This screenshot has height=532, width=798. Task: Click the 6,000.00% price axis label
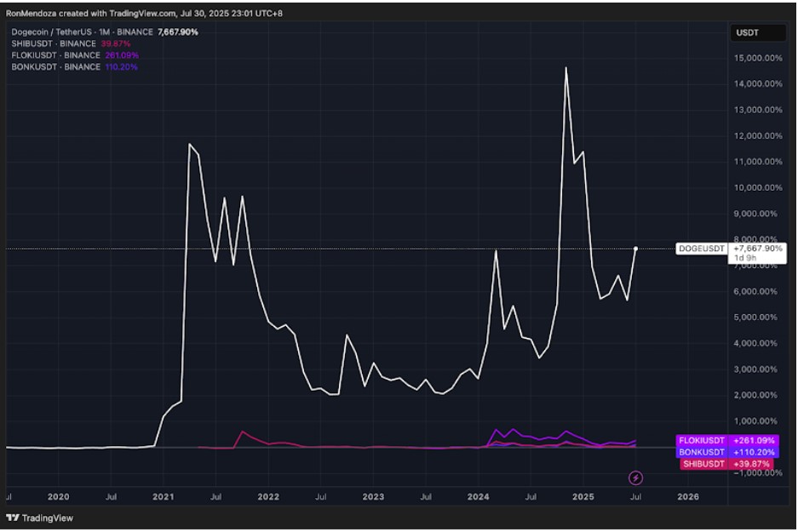pyautogui.click(x=755, y=291)
